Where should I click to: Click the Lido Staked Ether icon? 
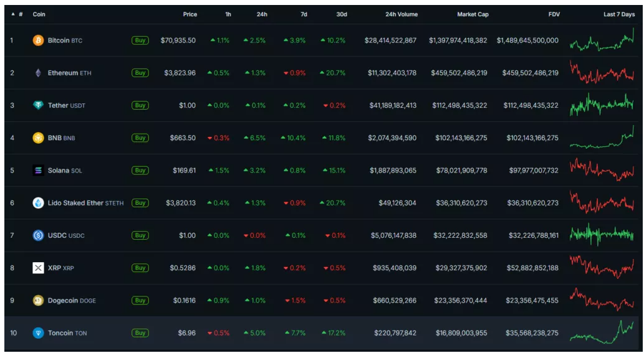tap(38, 203)
